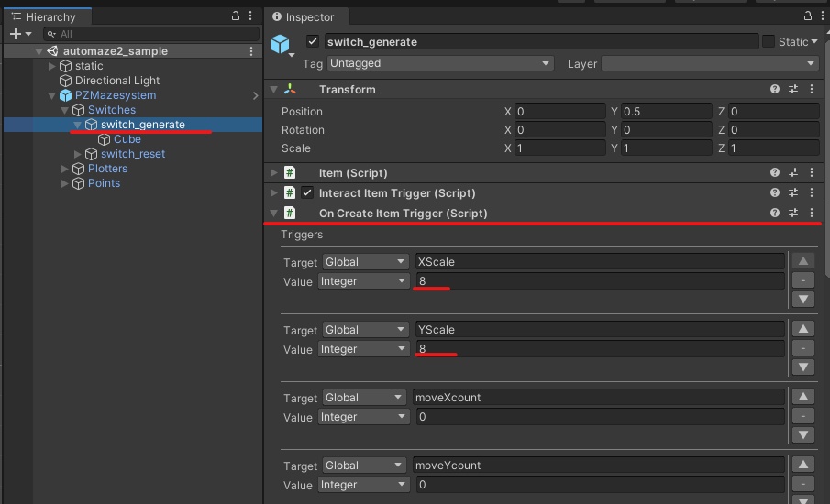Collapse the Transform component foldout
Viewport: 830px width, 504px height.
click(x=273, y=90)
